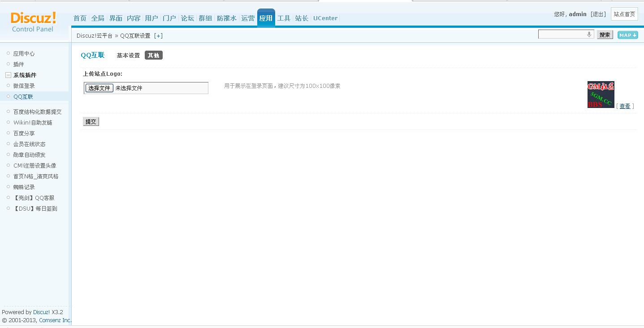Open the 站长 top menu
This screenshot has width=644, height=328.
302,18
